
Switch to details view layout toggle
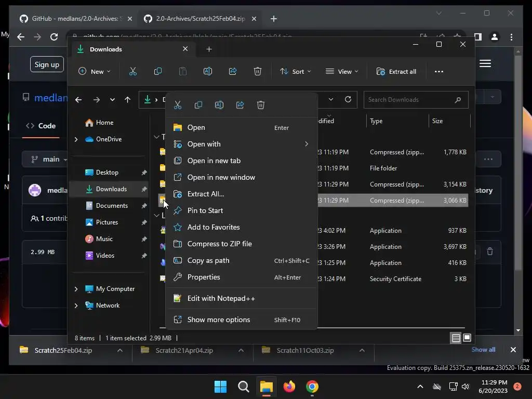point(456,338)
